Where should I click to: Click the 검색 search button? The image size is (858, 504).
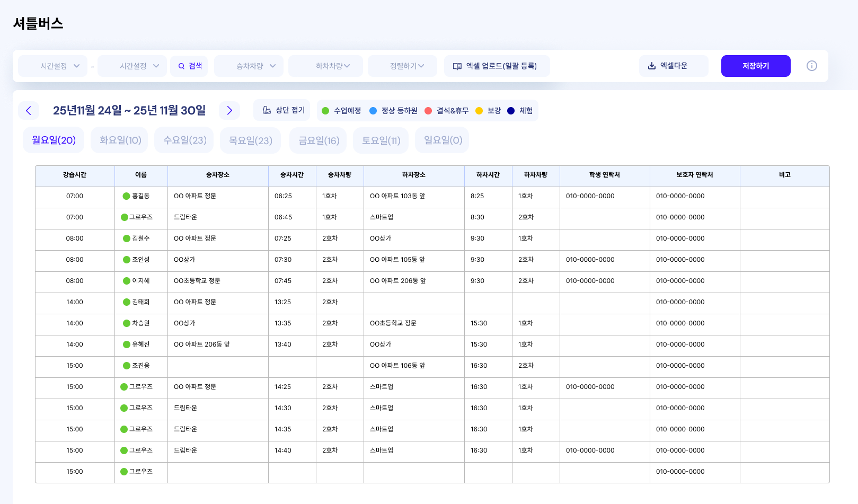coord(189,66)
